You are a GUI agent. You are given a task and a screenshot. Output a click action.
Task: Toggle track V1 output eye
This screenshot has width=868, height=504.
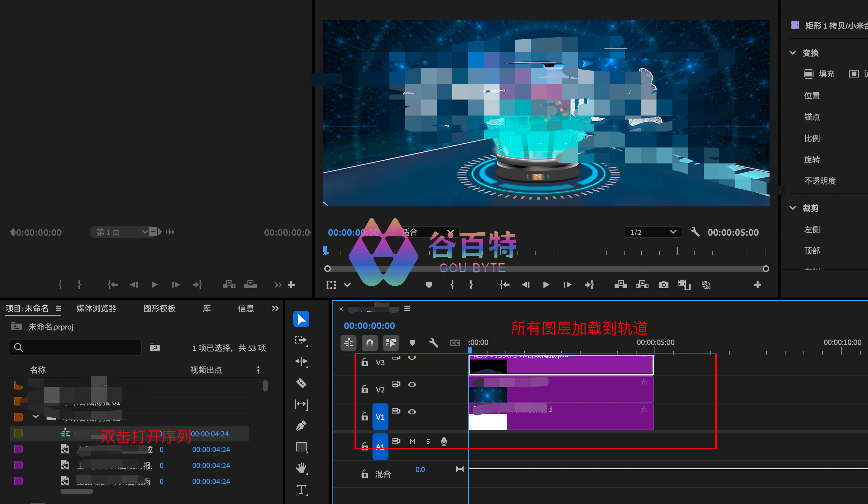412,411
